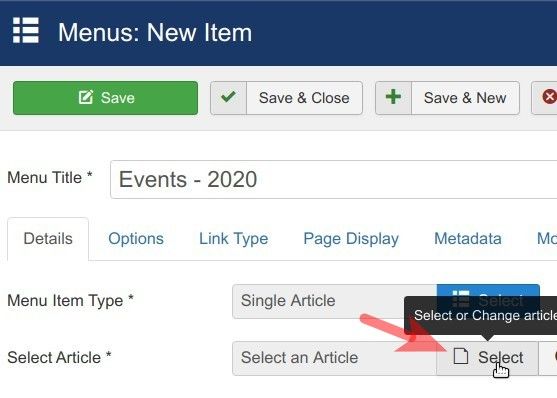Click the blue Select button for Menu Item Type

tap(488, 291)
